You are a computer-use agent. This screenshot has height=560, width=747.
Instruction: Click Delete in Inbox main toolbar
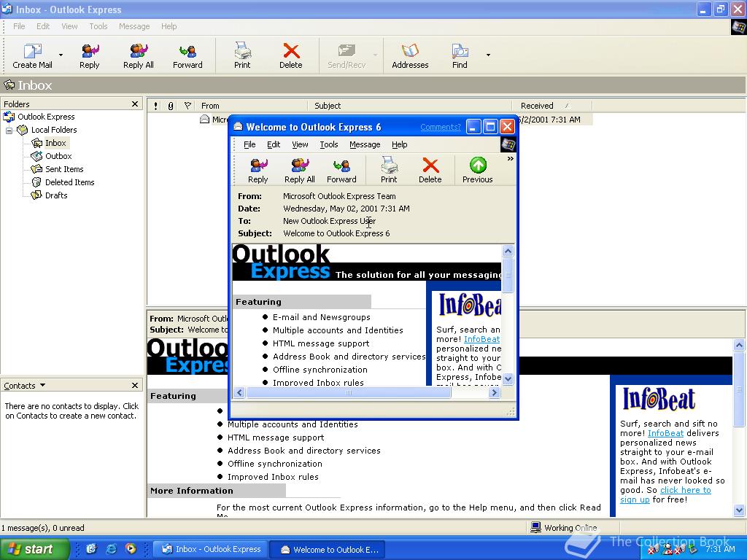(x=290, y=55)
